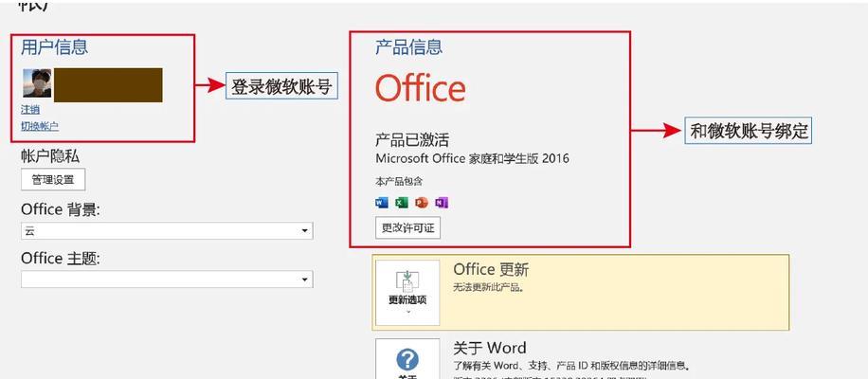Click the 切换帐户 switch account link
Viewport: 868px width, 379px height.
[x=39, y=126]
